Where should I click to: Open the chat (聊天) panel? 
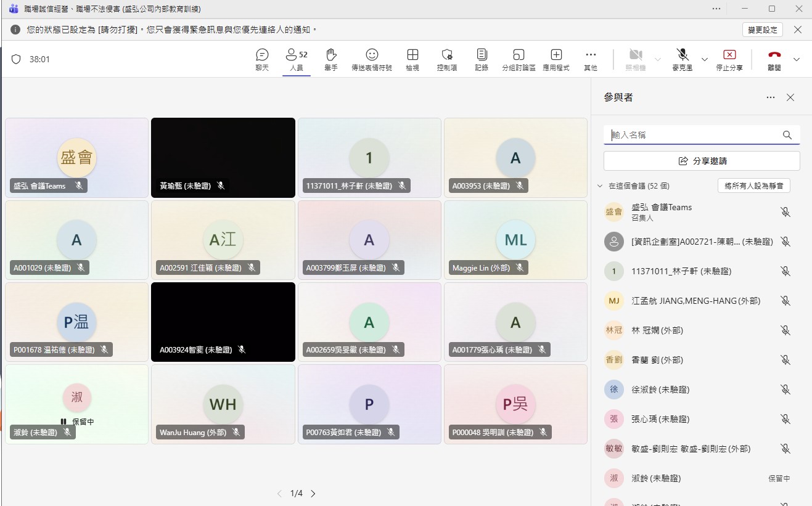(262, 59)
